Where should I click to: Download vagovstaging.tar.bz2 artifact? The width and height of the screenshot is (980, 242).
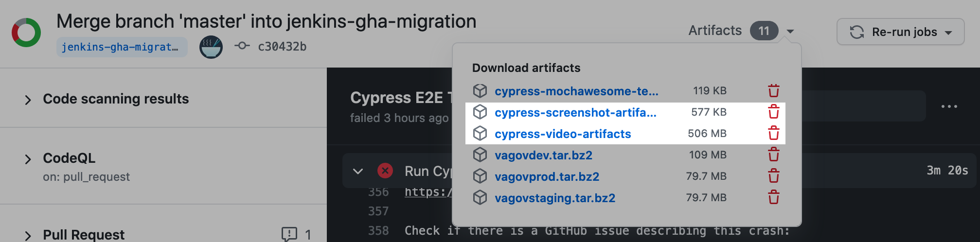(x=554, y=198)
